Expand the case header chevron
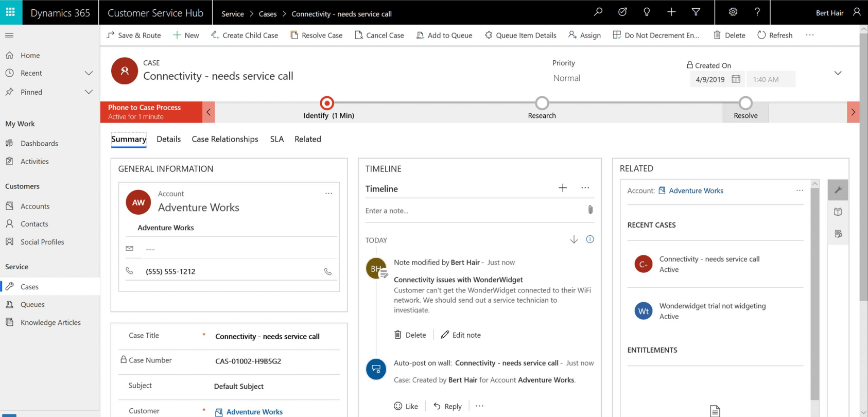Screen dimensions: 868x417 click(838, 73)
